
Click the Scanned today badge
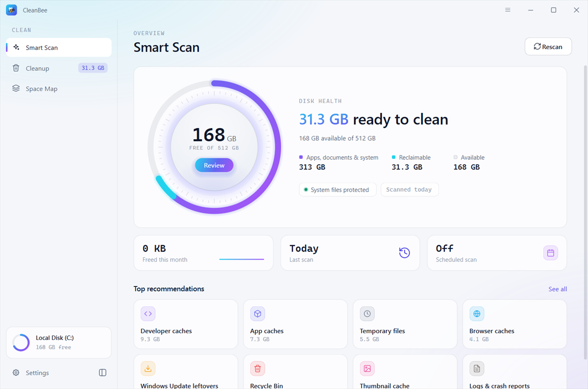click(410, 190)
